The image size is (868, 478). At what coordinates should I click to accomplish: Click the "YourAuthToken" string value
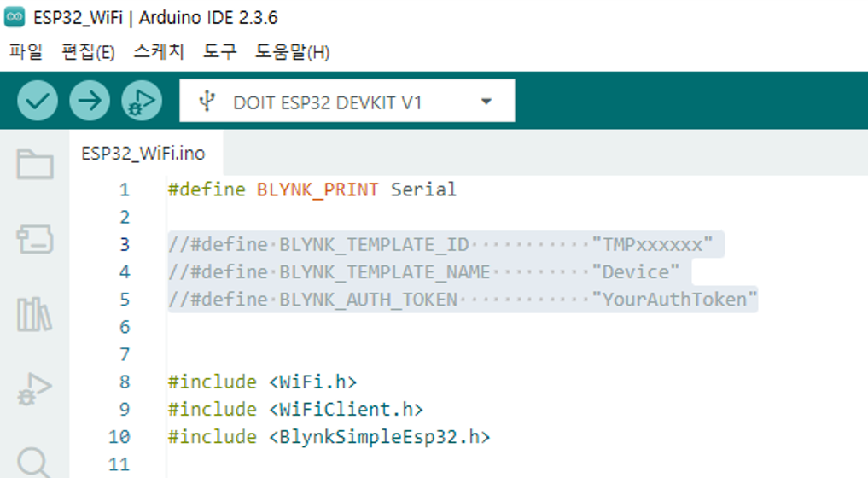coord(674,300)
